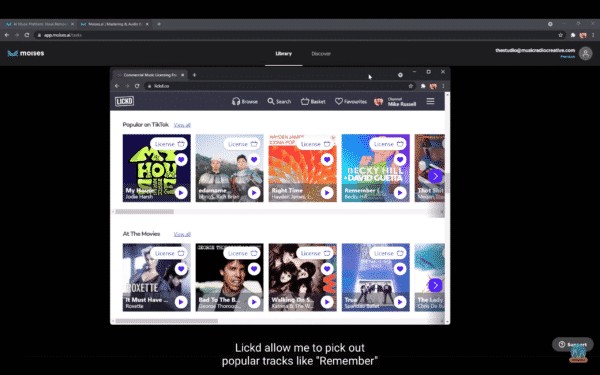Screen dimensions: 600x375
Task: License the My House track
Action: tap(169, 144)
